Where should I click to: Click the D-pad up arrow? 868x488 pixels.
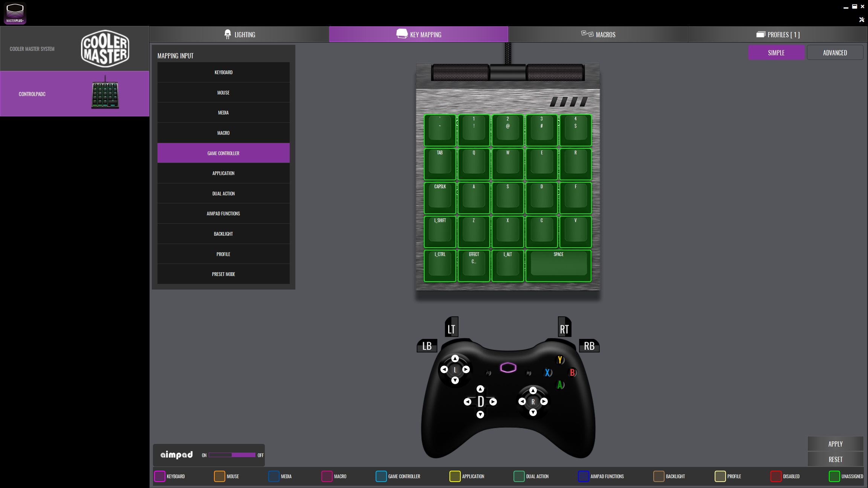click(x=480, y=389)
